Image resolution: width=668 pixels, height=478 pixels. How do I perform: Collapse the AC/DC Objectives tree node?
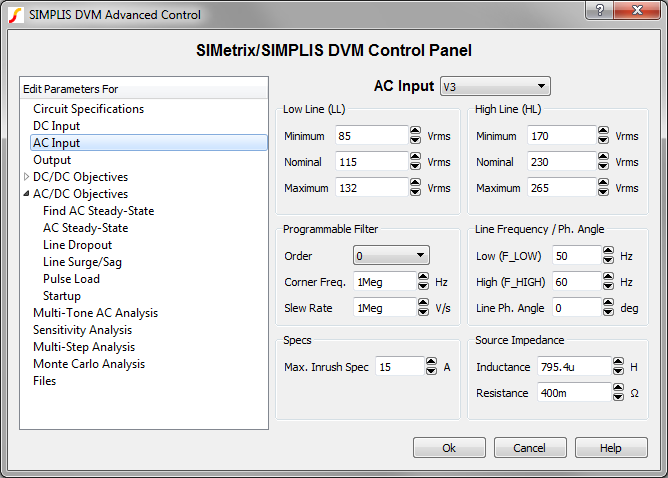(26, 194)
